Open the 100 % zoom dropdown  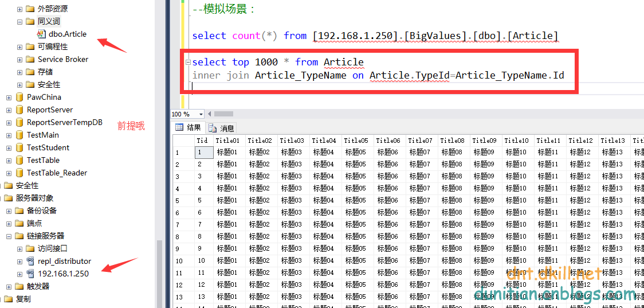tap(201, 114)
